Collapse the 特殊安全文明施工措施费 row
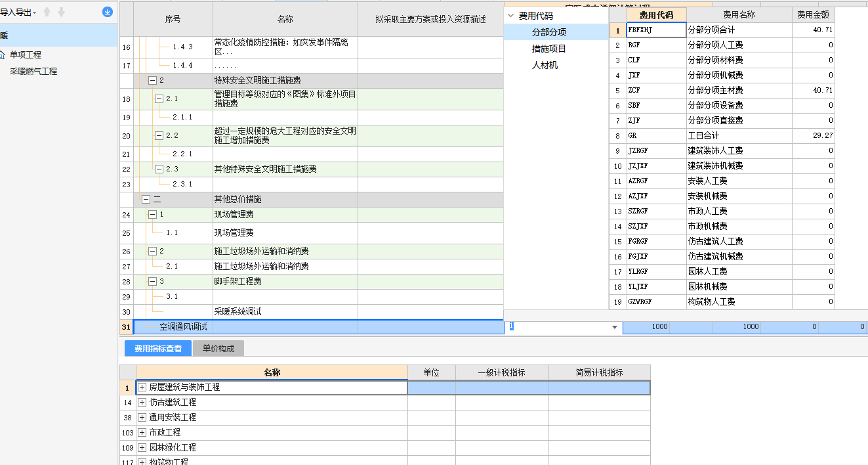The width and height of the screenshot is (868, 465). click(x=153, y=81)
